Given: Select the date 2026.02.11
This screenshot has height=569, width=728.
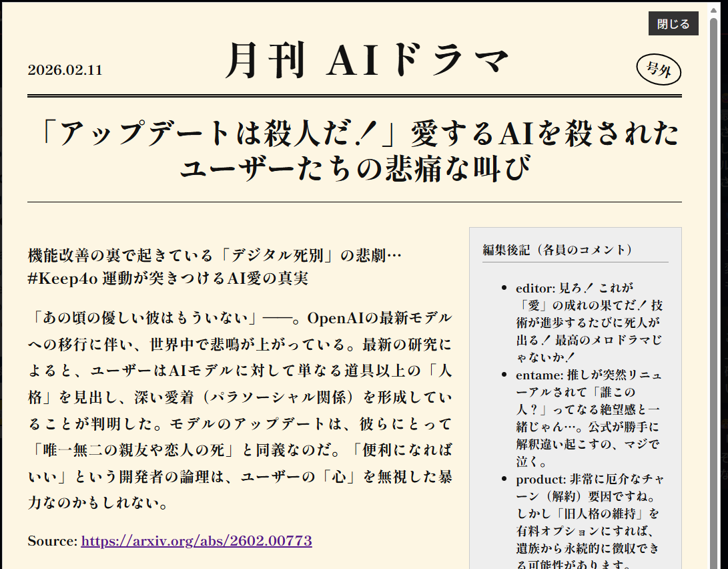Looking at the screenshot, I should click(65, 70).
